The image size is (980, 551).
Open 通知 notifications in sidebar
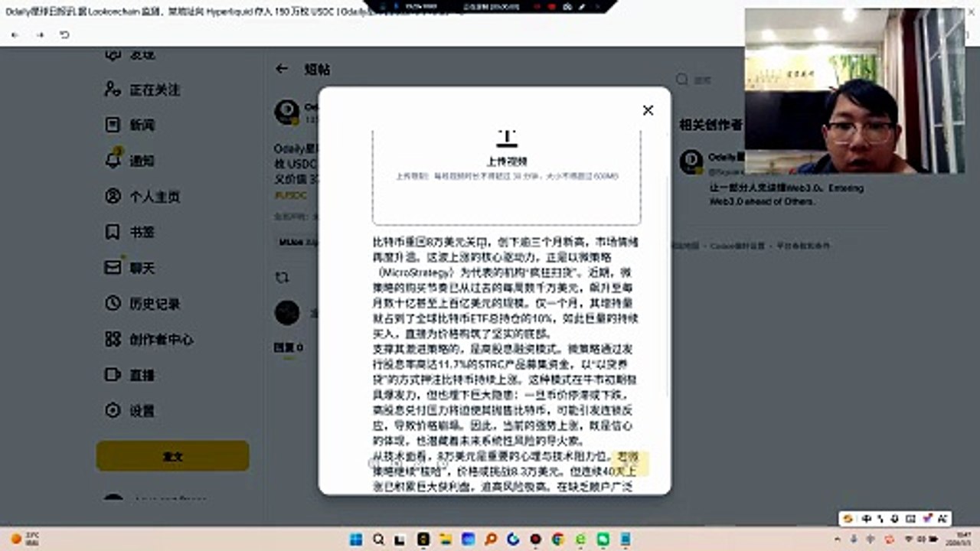142,161
